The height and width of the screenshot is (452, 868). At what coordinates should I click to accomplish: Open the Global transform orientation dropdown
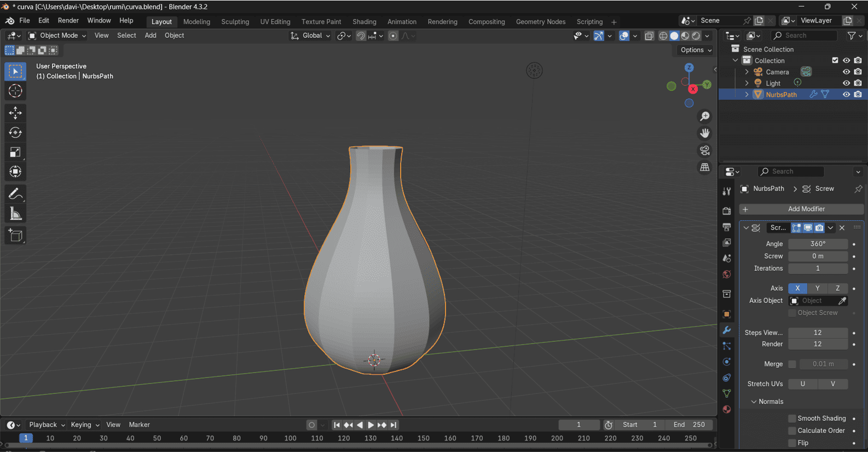click(x=310, y=36)
